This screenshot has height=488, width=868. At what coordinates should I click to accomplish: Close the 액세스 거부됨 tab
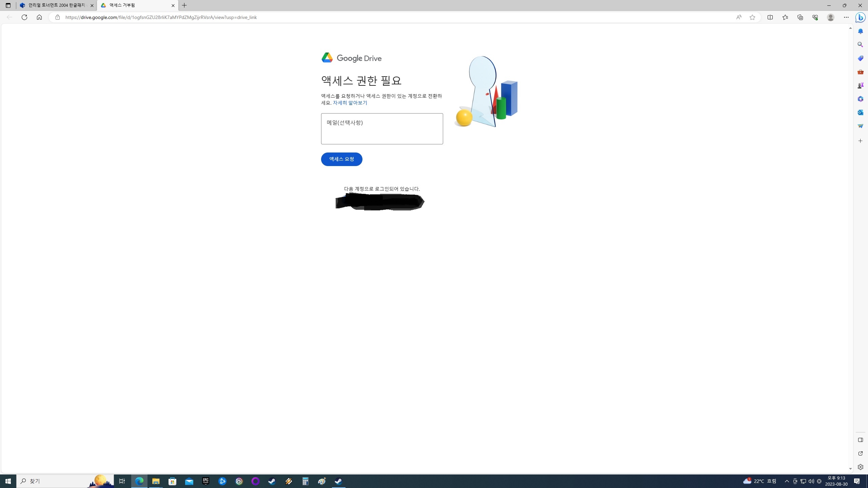click(173, 5)
